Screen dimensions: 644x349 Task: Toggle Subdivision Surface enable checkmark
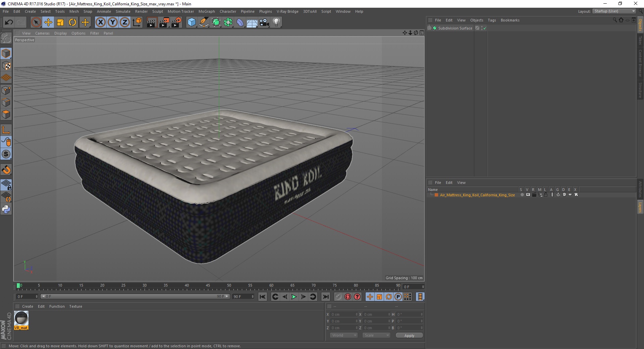pyautogui.click(x=485, y=28)
